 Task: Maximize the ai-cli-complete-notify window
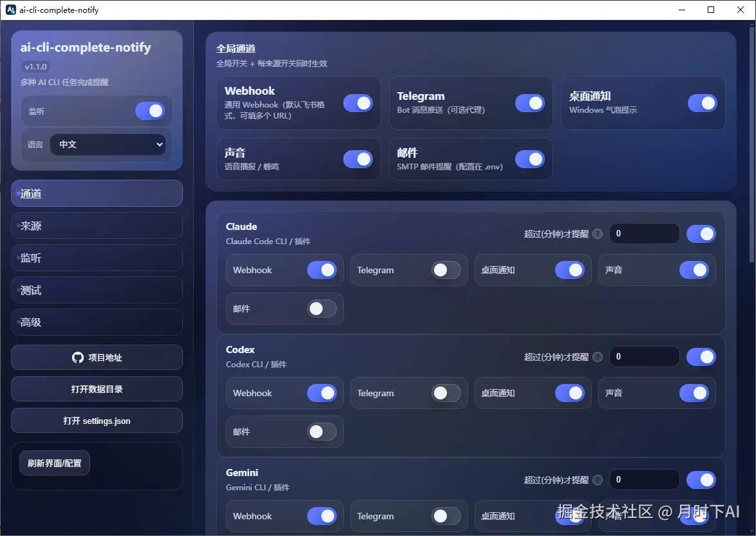(711, 10)
